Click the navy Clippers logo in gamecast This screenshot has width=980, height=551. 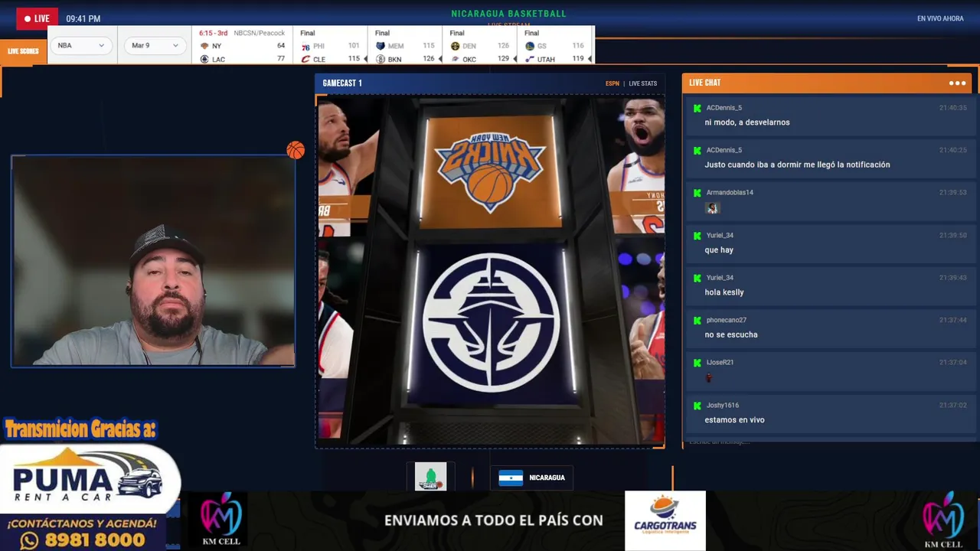pyautogui.click(x=492, y=323)
